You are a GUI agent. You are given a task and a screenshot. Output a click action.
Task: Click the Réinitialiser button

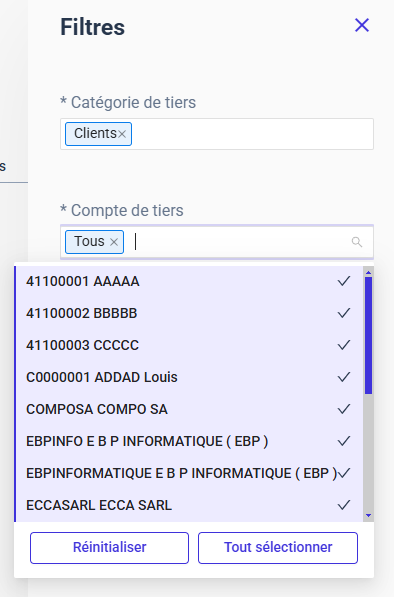[x=110, y=548]
